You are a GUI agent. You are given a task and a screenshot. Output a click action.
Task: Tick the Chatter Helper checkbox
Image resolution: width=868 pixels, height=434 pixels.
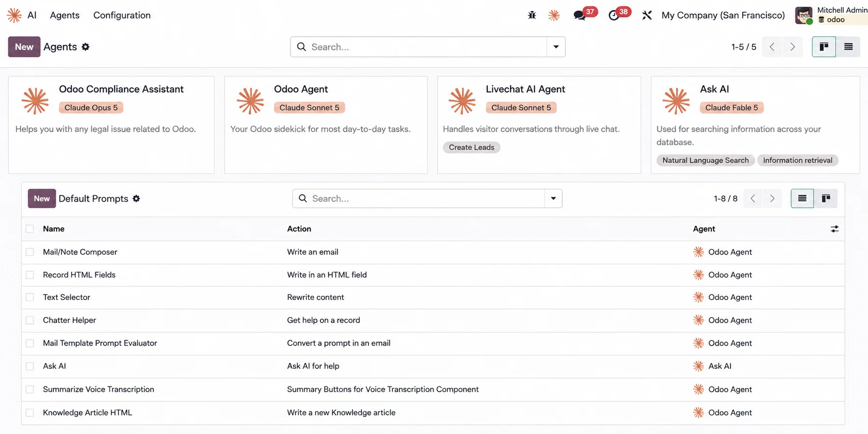30,320
